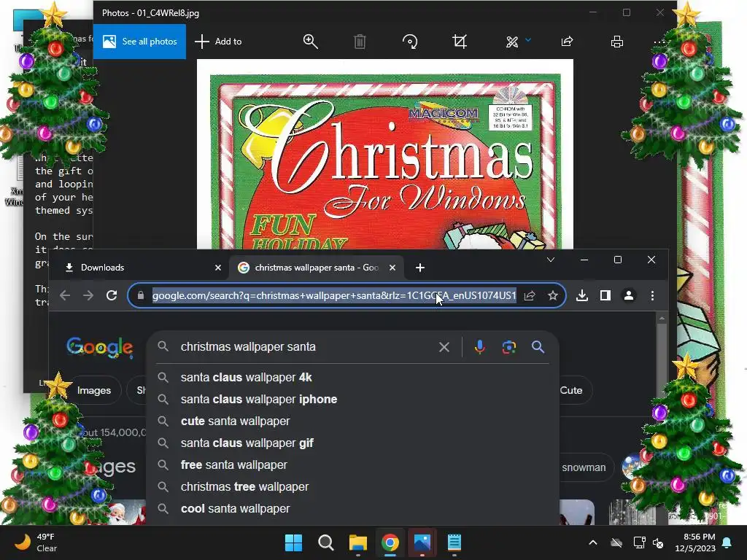
Task: Close the christmas wallpaper santa tab
Action: [392, 268]
